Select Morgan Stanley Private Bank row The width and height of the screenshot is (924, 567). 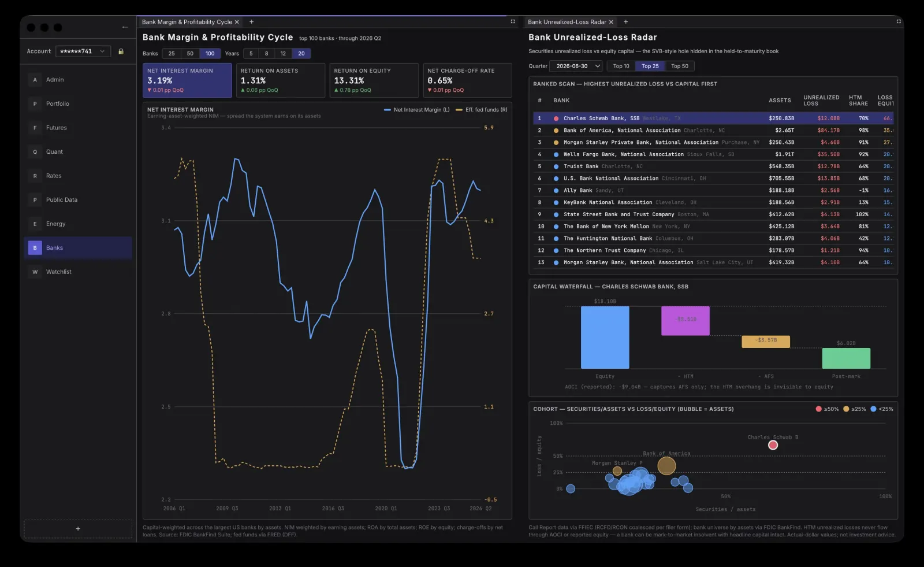coord(713,142)
